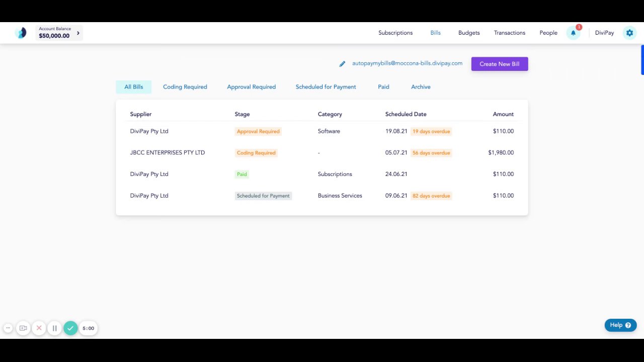
Task: Click the 82 days overdue badge
Action: 431,196
